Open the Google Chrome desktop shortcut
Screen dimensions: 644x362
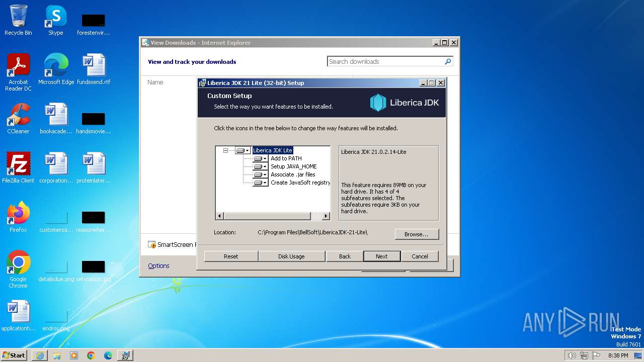click(18, 269)
